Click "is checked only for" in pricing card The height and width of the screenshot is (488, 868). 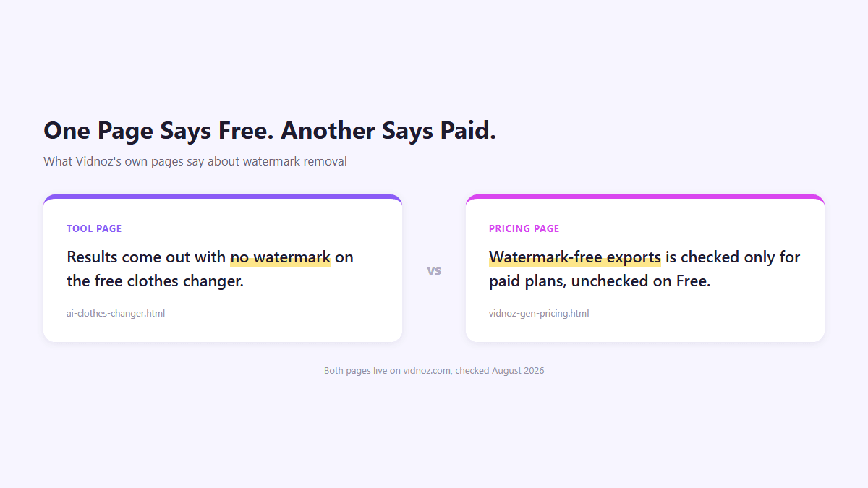[733, 257]
